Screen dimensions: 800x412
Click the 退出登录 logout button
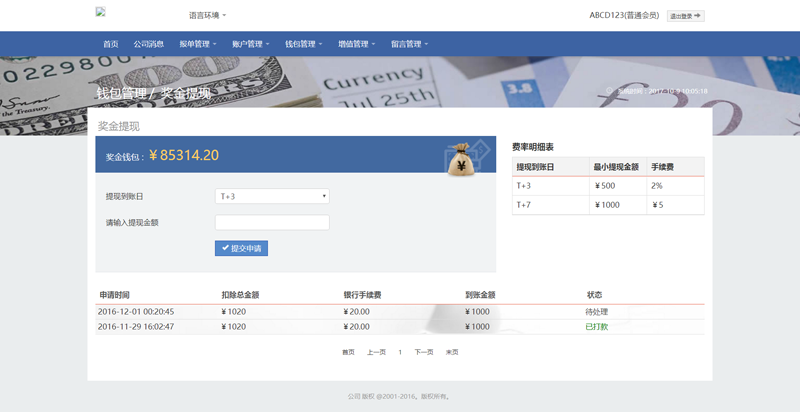pyautogui.click(x=685, y=16)
